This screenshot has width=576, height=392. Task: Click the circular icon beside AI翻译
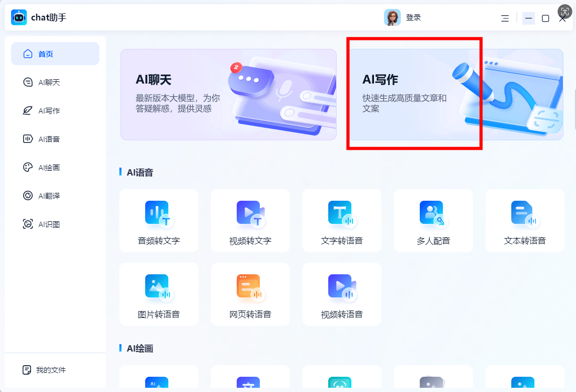pyautogui.click(x=28, y=195)
